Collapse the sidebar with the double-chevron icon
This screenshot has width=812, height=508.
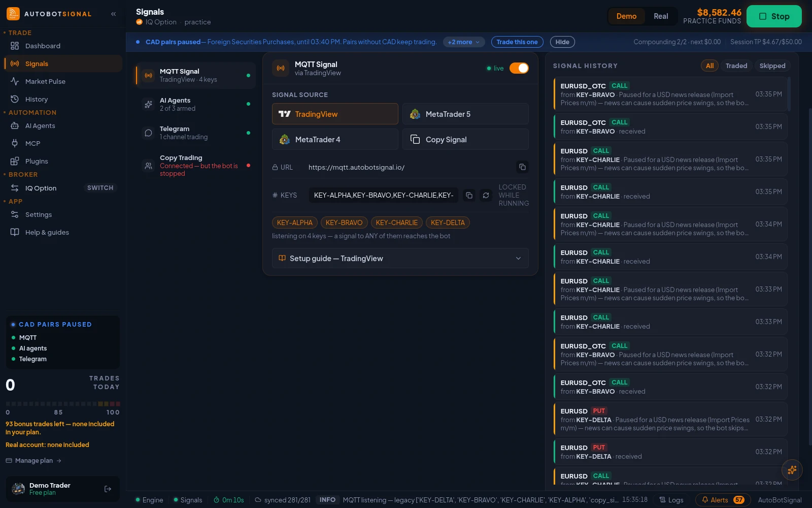click(x=114, y=14)
